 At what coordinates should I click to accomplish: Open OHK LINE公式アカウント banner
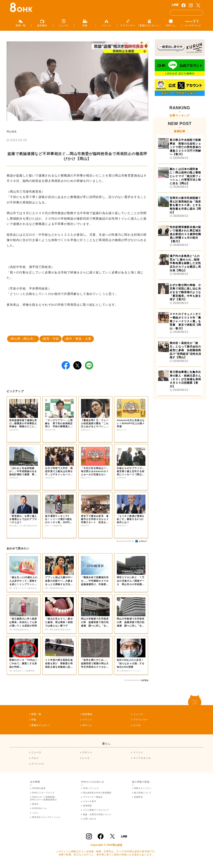coord(180,67)
